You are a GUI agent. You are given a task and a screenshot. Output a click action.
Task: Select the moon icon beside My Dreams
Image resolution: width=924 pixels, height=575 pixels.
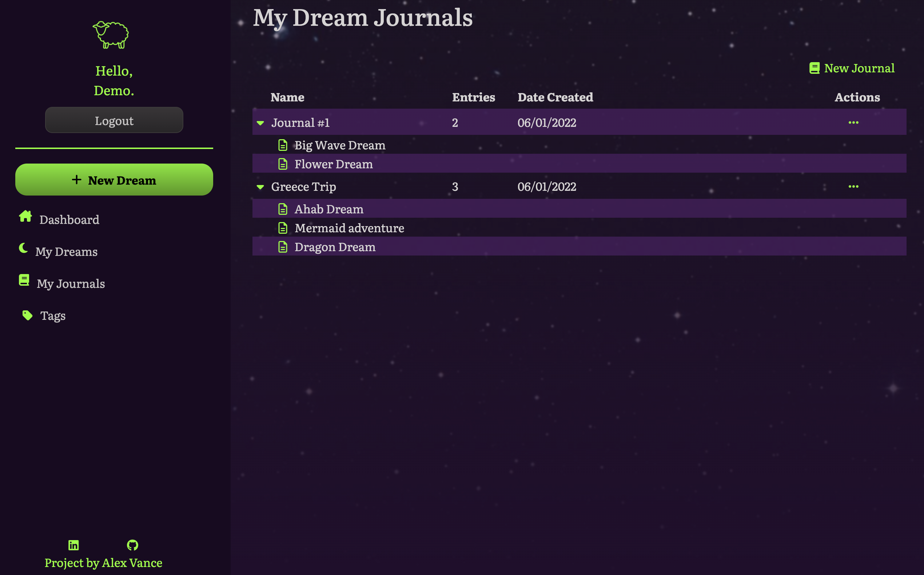pos(24,248)
